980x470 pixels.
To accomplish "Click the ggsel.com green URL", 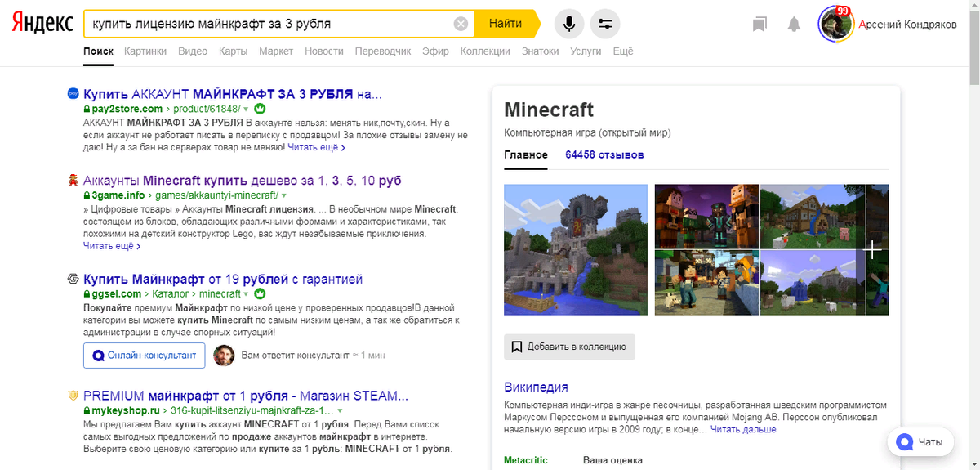I will pos(118,293).
